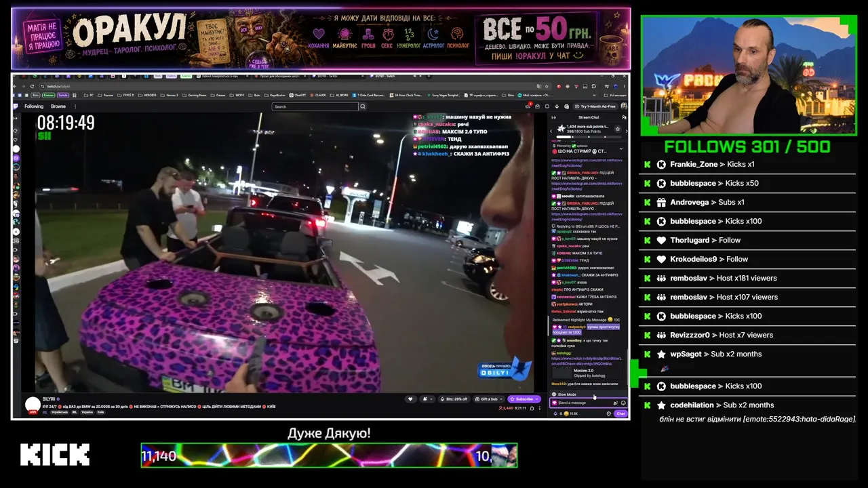Open the AI_WORK bookmark folder
Screen dimensions: 868x488
339,96
